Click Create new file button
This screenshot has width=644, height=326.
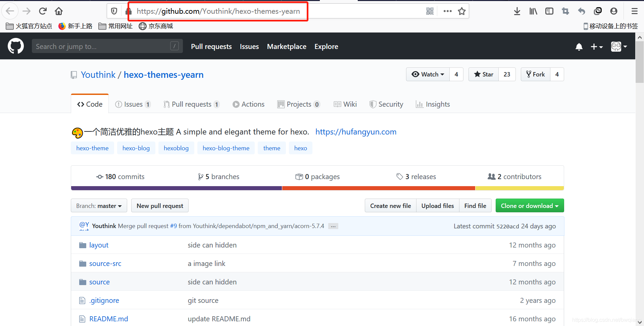(391, 206)
